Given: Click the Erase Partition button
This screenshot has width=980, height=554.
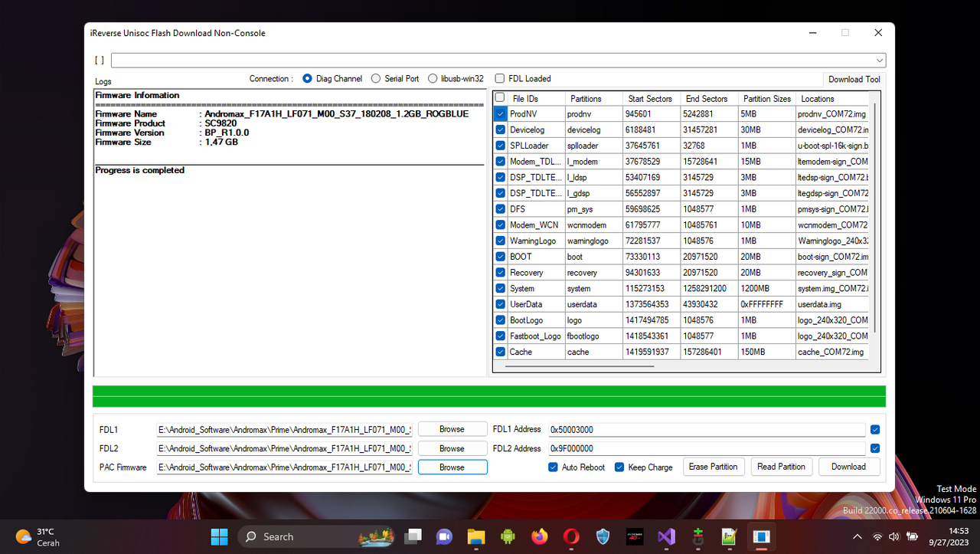Looking at the screenshot, I should (x=713, y=467).
